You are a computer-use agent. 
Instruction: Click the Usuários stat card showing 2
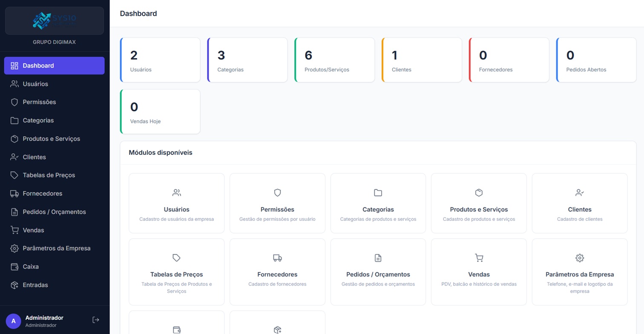click(160, 60)
